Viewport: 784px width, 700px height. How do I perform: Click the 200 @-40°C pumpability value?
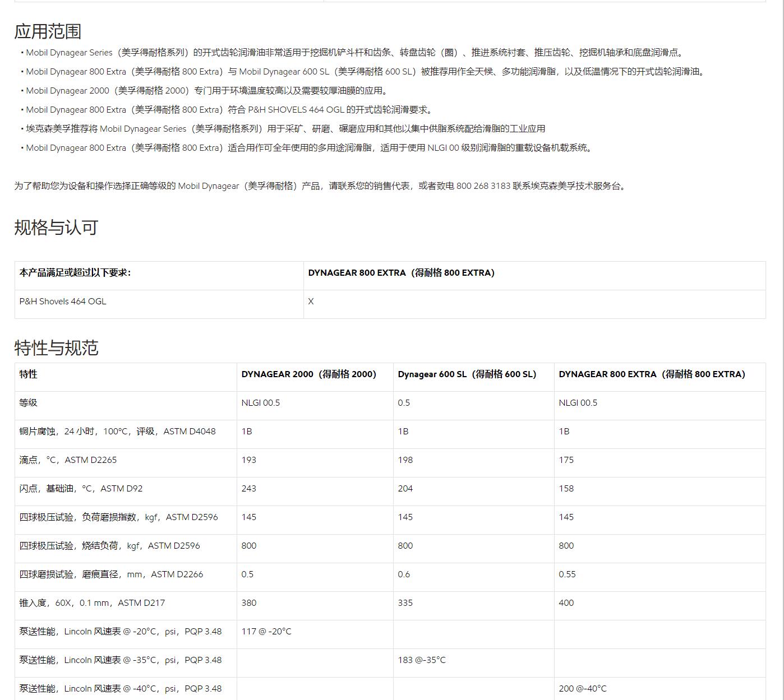[x=583, y=689]
